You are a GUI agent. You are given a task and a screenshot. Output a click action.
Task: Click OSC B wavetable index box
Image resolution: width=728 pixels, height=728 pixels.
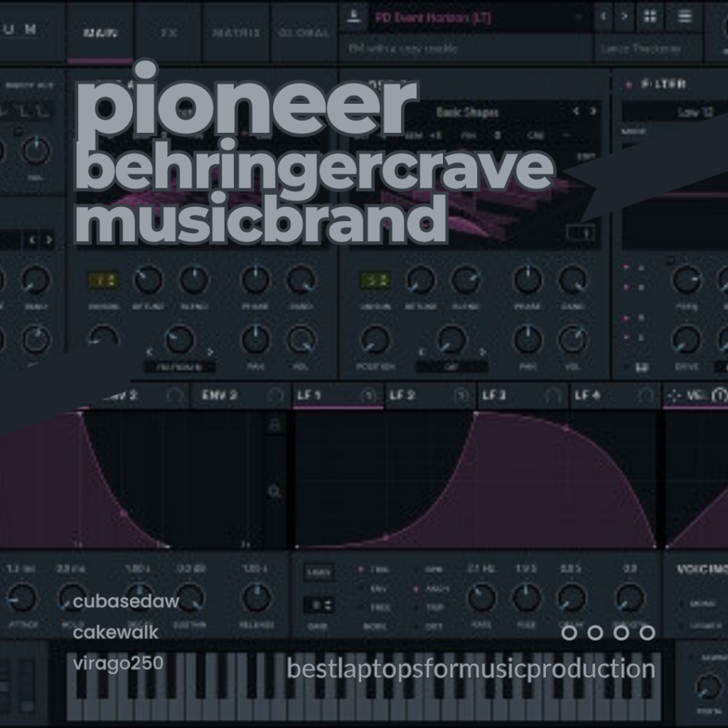point(580,232)
